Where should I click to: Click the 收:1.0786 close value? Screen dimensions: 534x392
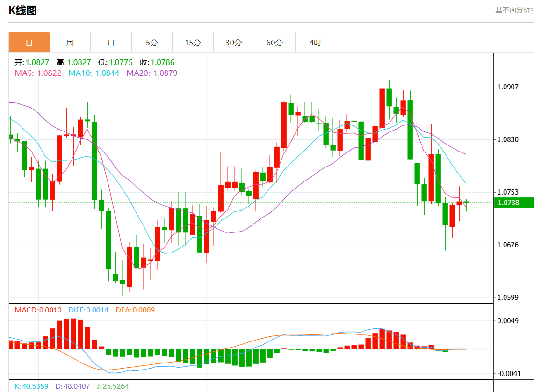tap(157, 62)
